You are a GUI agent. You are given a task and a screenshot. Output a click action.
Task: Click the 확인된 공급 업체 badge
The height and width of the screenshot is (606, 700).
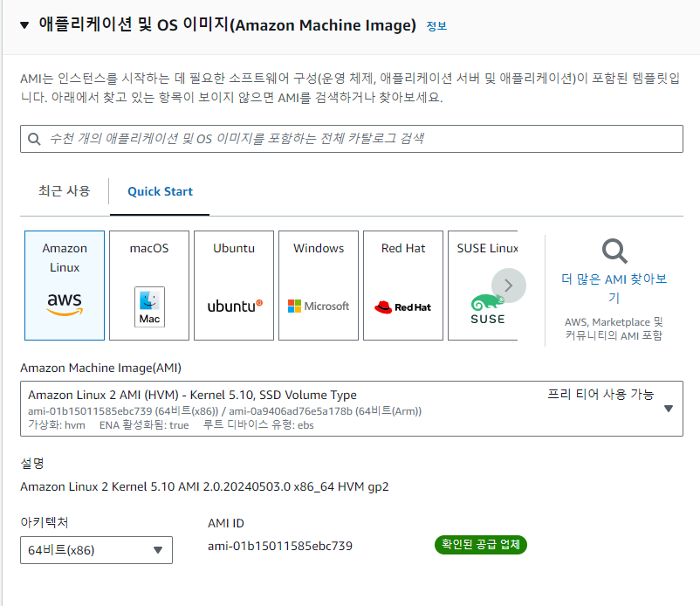point(481,545)
